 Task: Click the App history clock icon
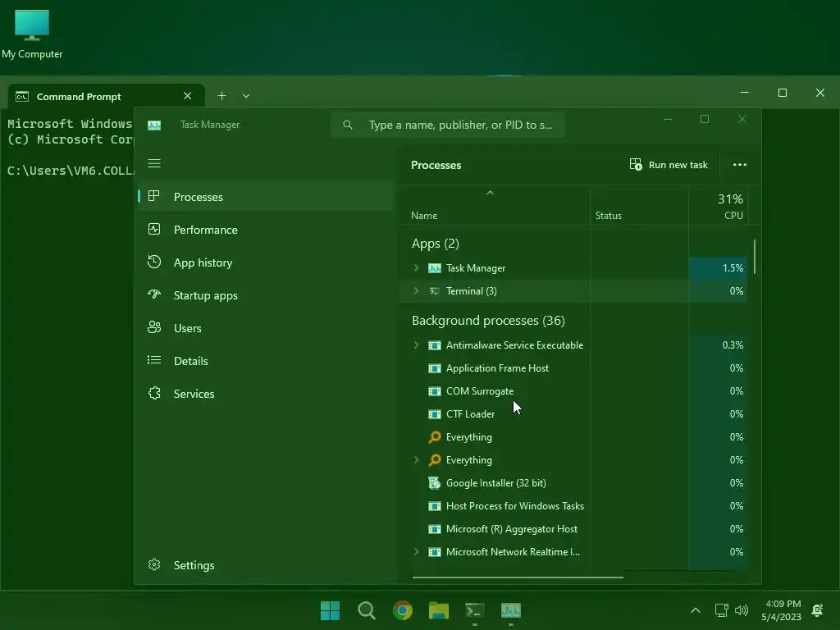154,262
